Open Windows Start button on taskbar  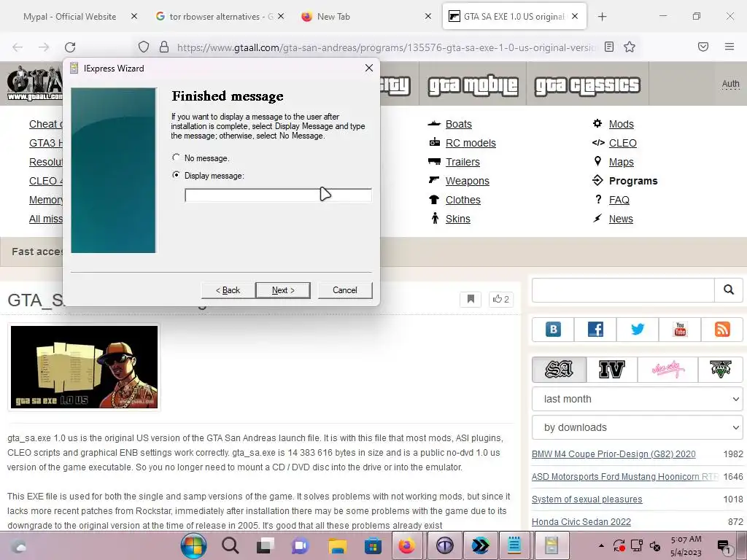pos(193,545)
